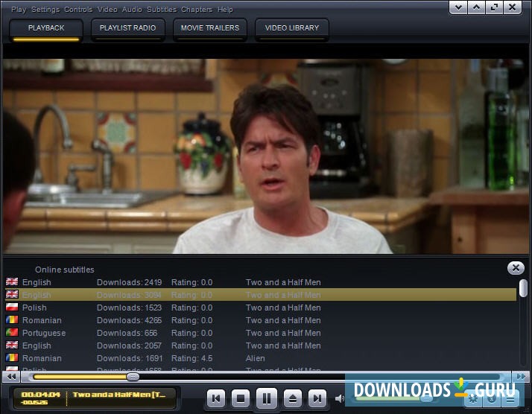Switch to the PLAYLIST RADIO tab
Viewport: 532px width, 414px height.
pos(128,30)
